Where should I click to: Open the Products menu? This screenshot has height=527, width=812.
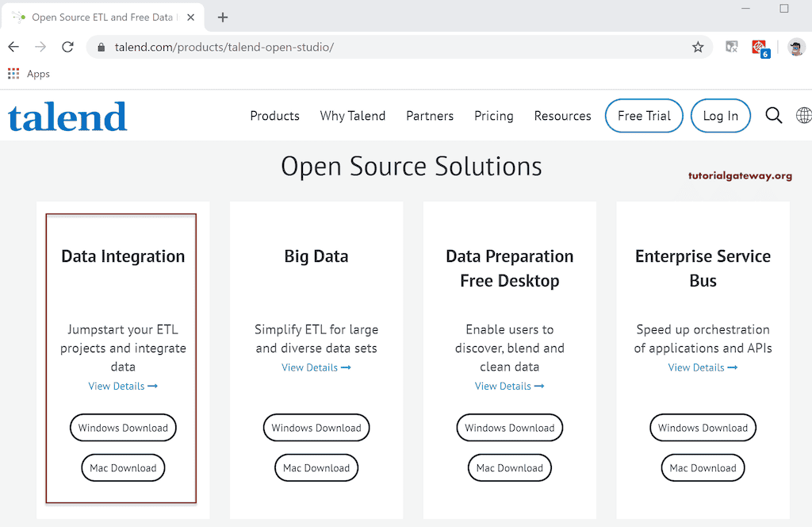coord(274,115)
